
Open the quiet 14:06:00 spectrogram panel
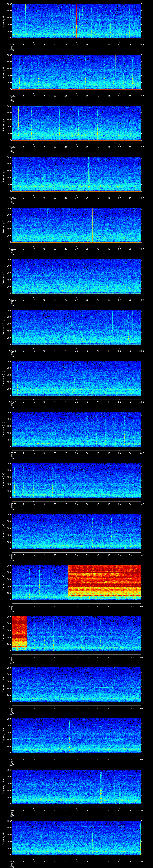pos(76,276)
